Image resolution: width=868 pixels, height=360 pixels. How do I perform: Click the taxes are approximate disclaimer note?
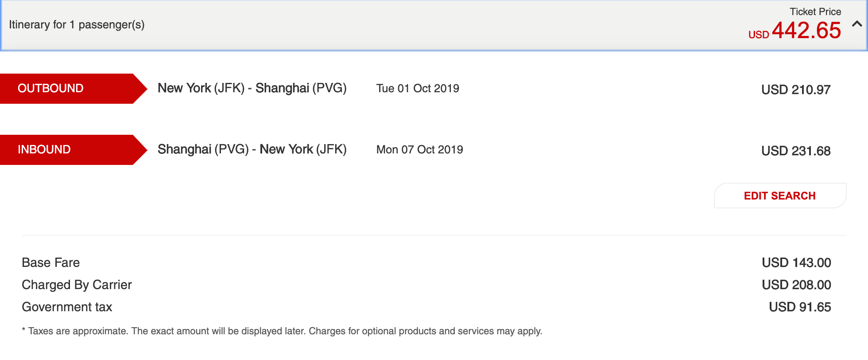(282, 331)
